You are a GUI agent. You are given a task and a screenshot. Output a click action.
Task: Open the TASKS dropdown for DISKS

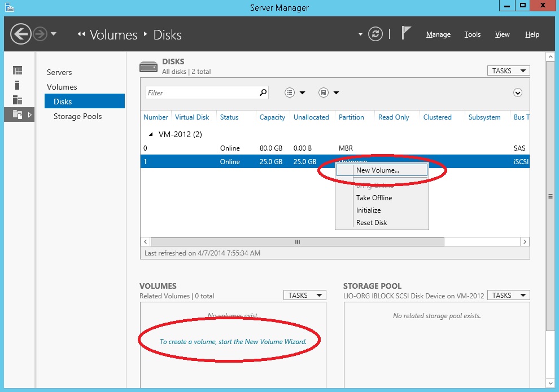coord(508,70)
